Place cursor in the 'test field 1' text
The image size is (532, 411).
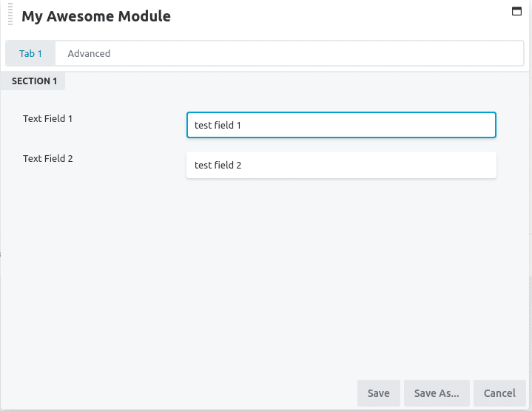(x=218, y=126)
